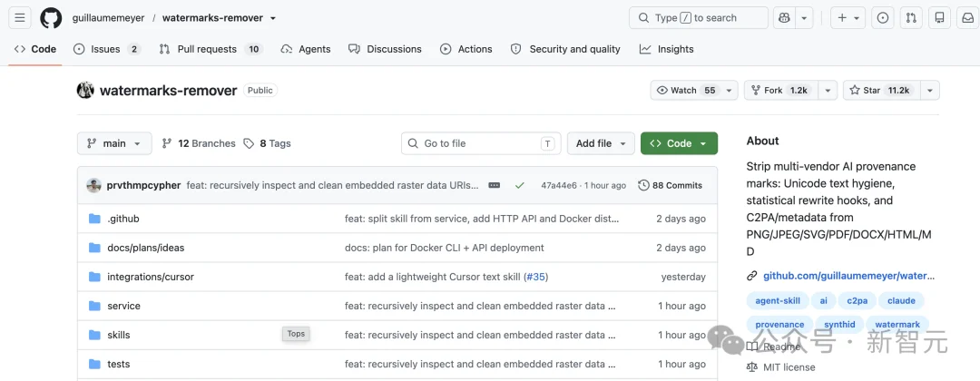
Task: Check the green commit status checkmark
Action: coord(519,185)
